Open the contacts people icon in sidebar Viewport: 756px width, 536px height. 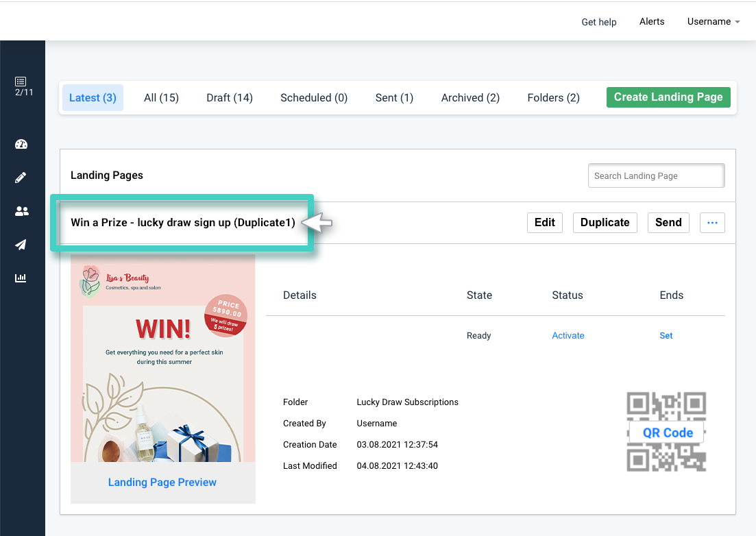(22, 211)
